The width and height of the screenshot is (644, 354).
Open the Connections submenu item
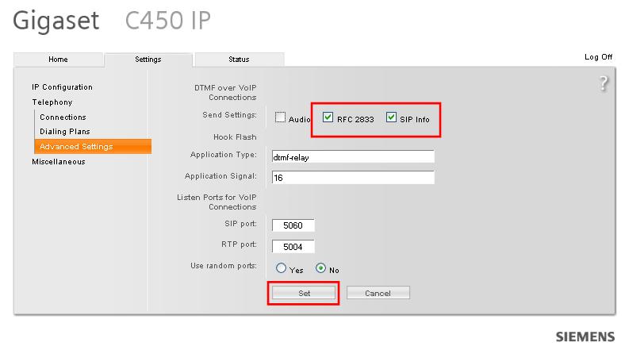pos(63,117)
